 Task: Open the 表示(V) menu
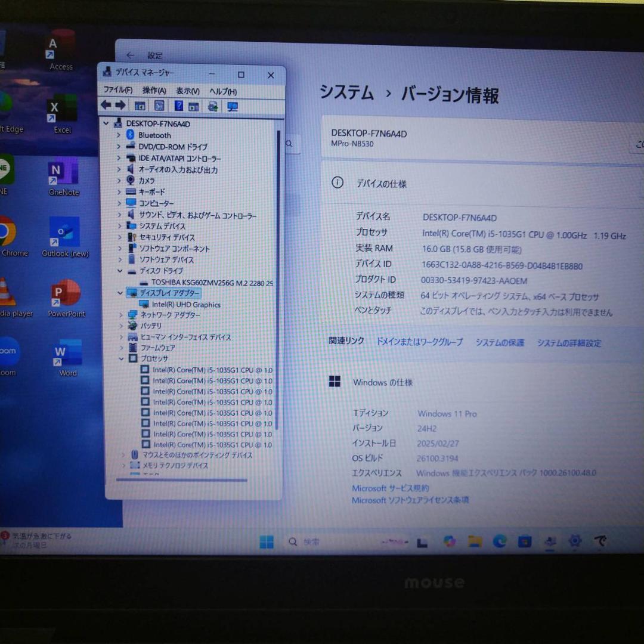[188, 91]
